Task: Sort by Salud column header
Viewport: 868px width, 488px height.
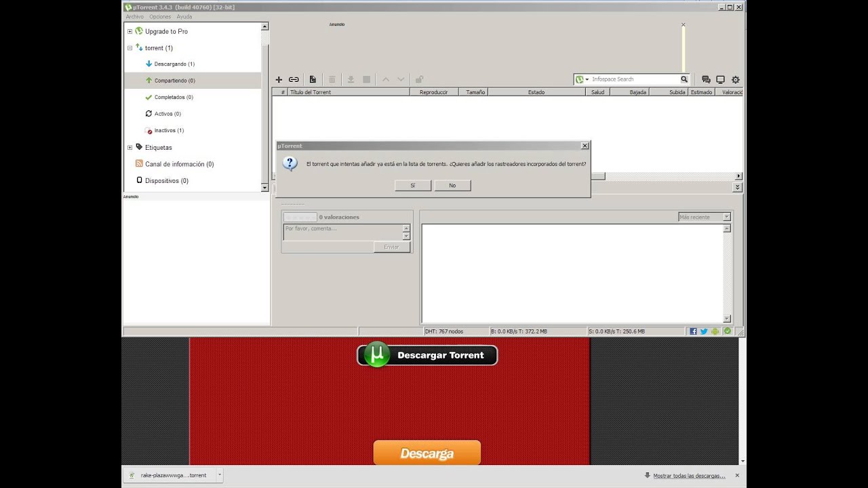Action: [x=597, y=92]
